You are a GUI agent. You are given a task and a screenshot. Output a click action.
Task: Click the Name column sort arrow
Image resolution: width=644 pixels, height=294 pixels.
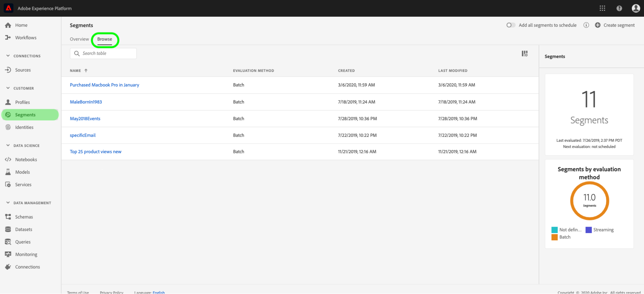pos(86,71)
